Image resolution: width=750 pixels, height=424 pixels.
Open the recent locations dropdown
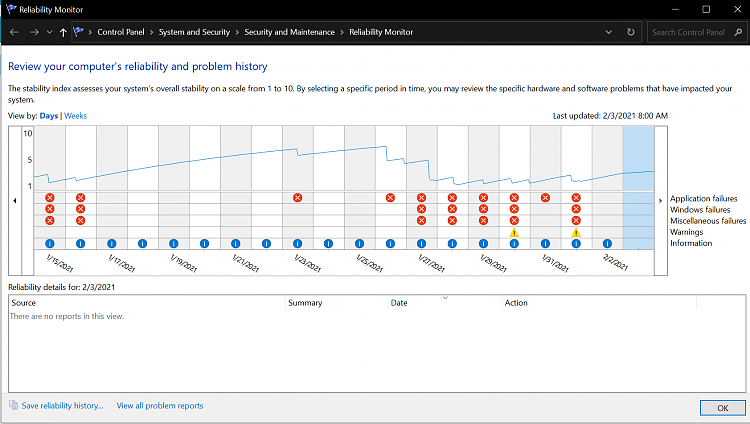[x=49, y=32]
